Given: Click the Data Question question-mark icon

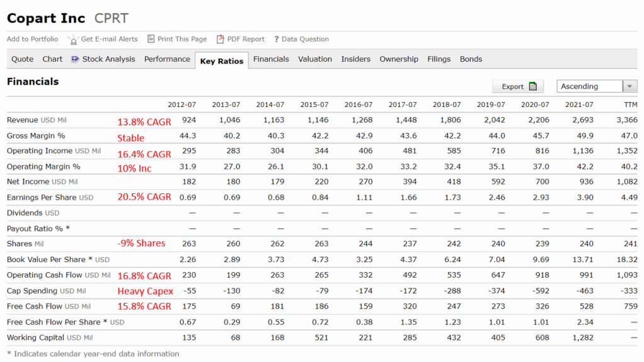Looking at the screenshot, I should 277,40.
